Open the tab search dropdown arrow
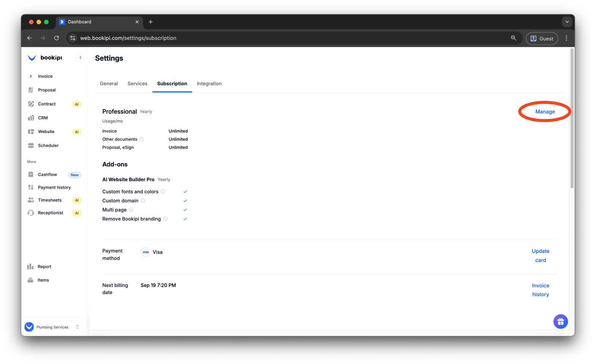Viewport: 596px width, 364px height. [567, 22]
